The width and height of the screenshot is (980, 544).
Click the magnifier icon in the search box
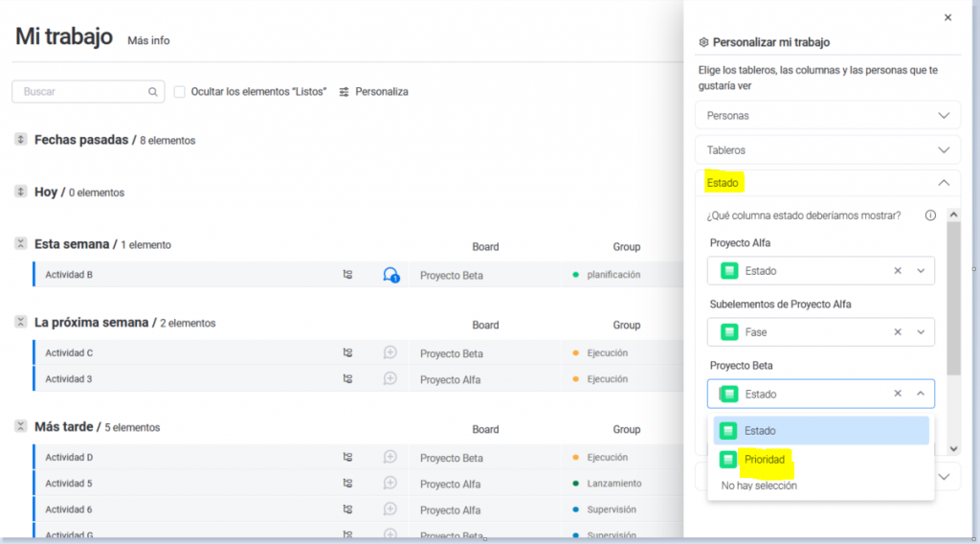coord(152,92)
